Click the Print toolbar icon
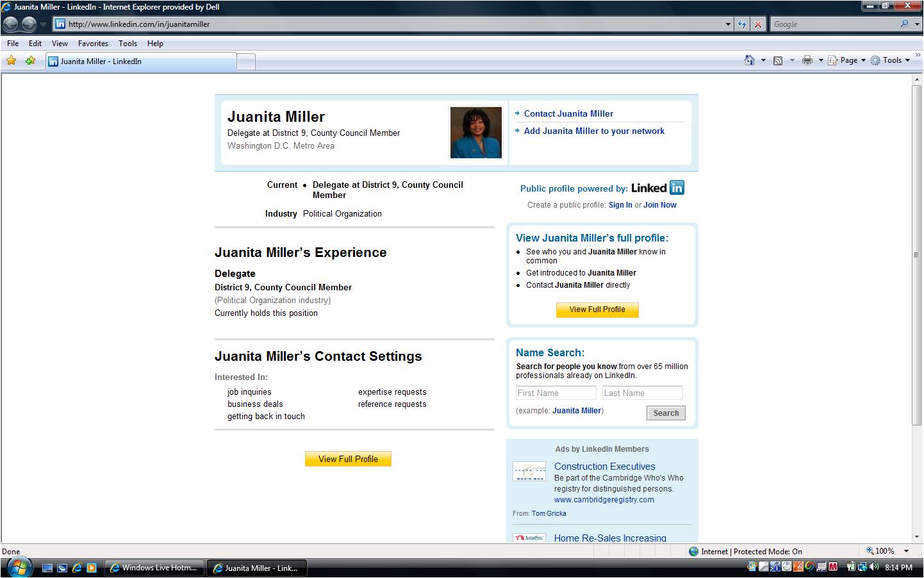 (807, 60)
